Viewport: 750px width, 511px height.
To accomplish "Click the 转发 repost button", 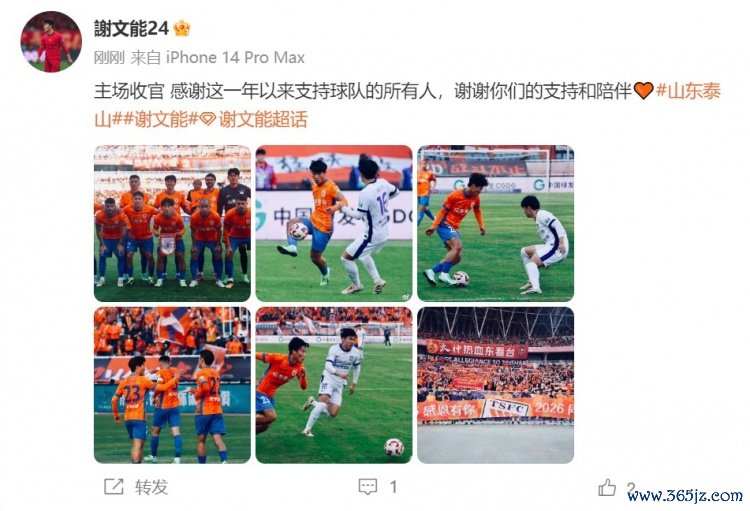I will [x=151, y=487].
